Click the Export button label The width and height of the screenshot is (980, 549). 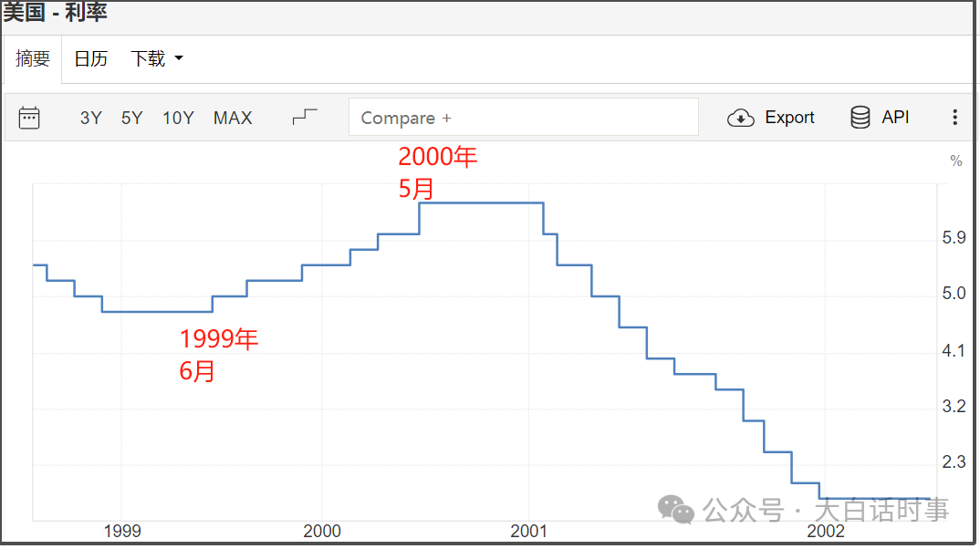coord(789,118)
